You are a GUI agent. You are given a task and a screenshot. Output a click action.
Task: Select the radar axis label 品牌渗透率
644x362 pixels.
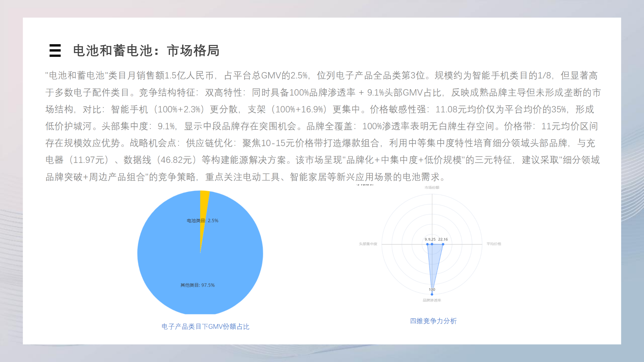point(432,300)
